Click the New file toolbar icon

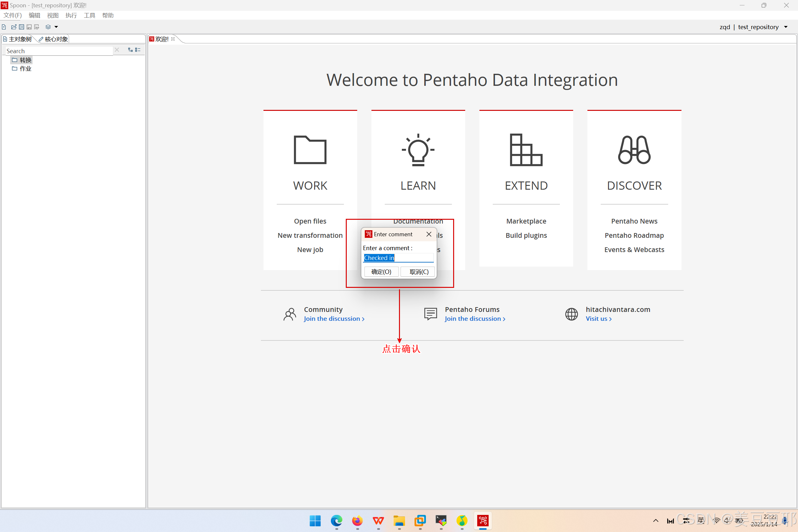click(x=4, y=27)
